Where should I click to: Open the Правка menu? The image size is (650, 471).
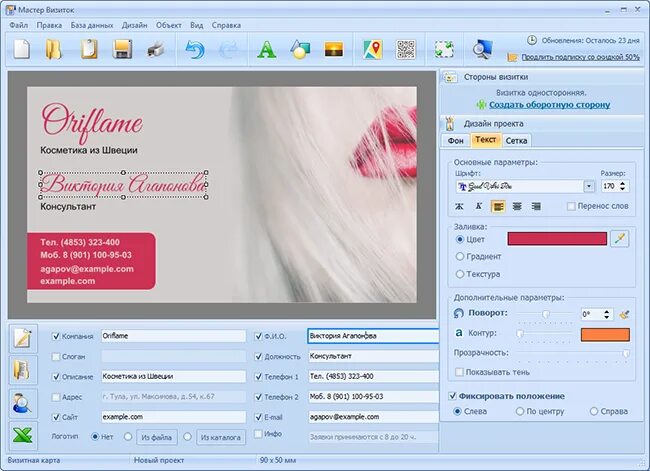coord(49,25)
